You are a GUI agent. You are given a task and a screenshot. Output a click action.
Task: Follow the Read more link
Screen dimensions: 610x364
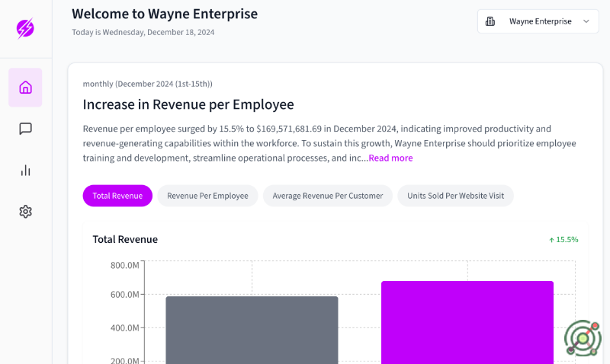pos(390,158)
